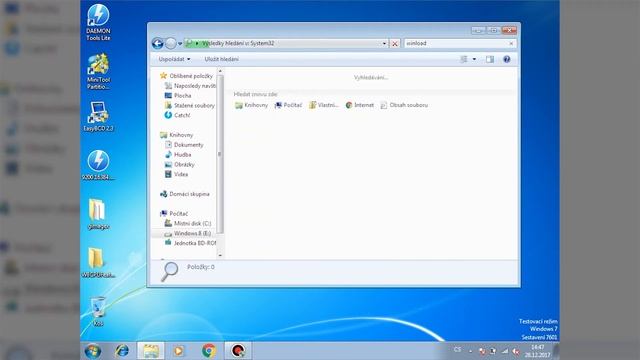
Task: Search again in Počítač
Action: click(288, 105)
